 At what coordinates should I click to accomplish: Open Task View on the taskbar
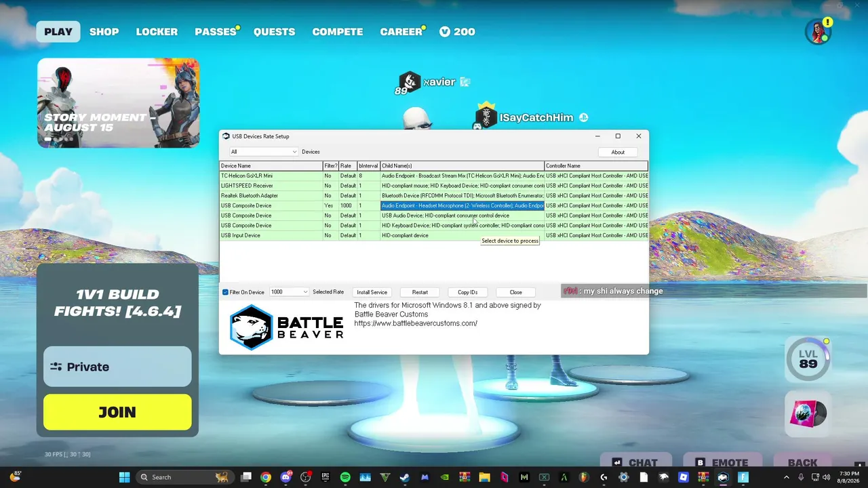[246, 477]
